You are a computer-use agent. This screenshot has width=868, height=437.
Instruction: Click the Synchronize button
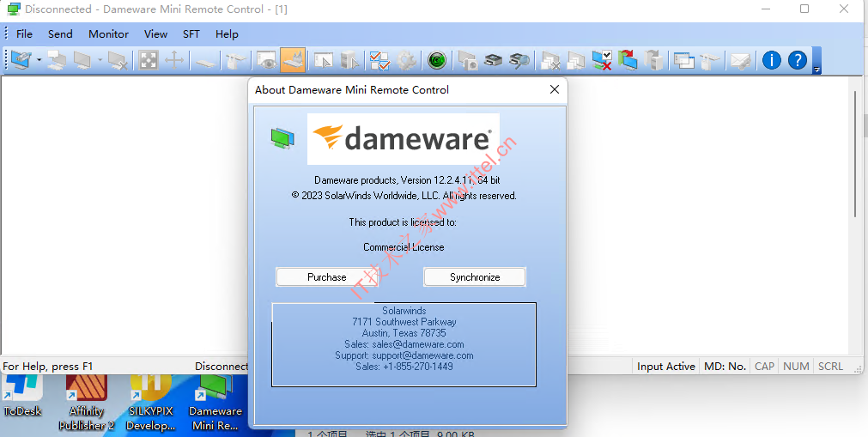click(475, 277)
